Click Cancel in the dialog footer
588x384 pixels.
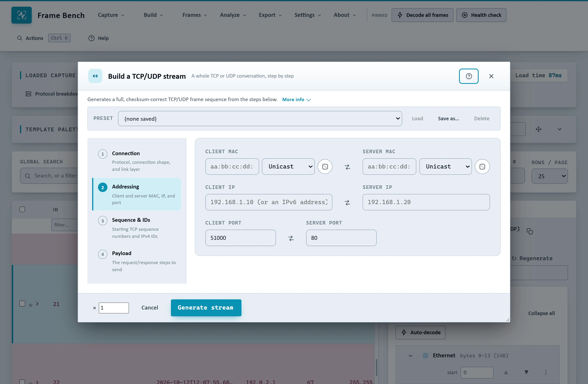(x=150, y=308)
